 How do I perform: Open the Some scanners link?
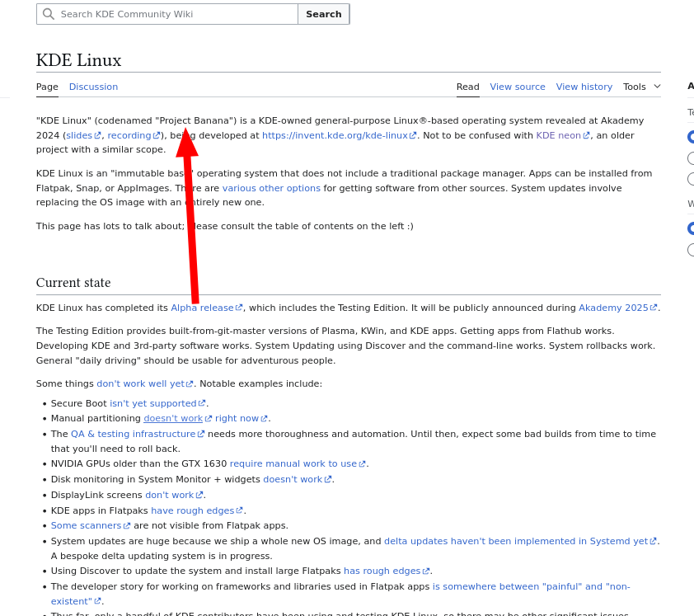(x=91, y=525)
